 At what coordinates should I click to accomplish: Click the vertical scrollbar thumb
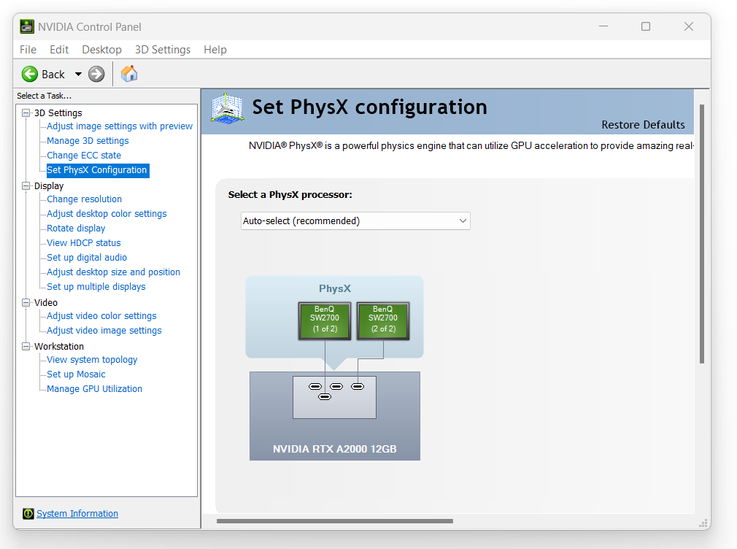(x=702, y=234)
